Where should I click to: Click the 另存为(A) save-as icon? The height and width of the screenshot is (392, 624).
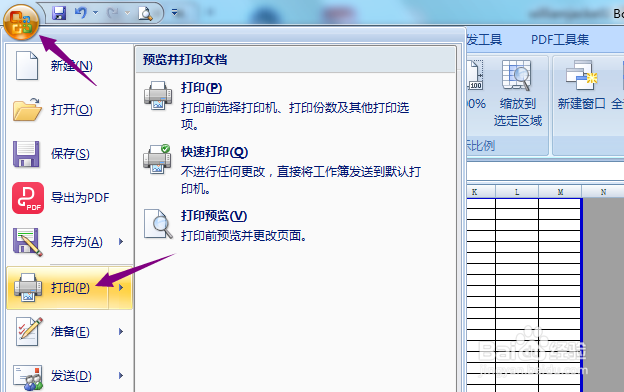pos(27,242)
